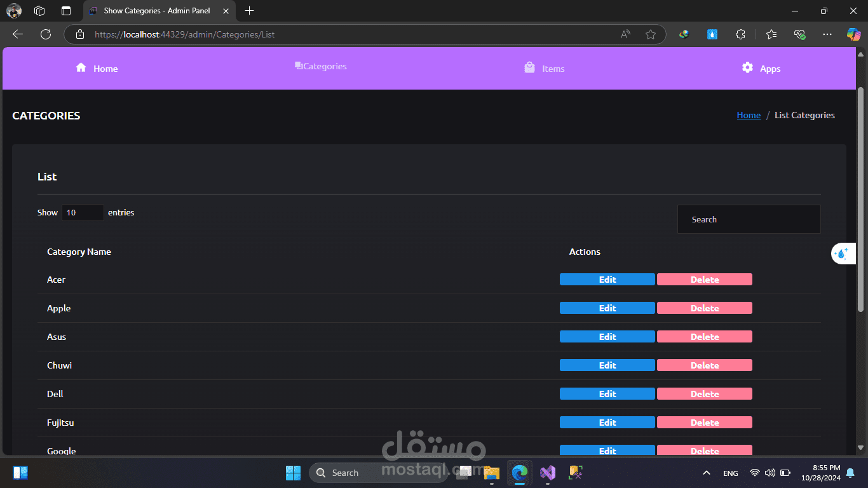Open Windows Start menu

coord(293,473)
